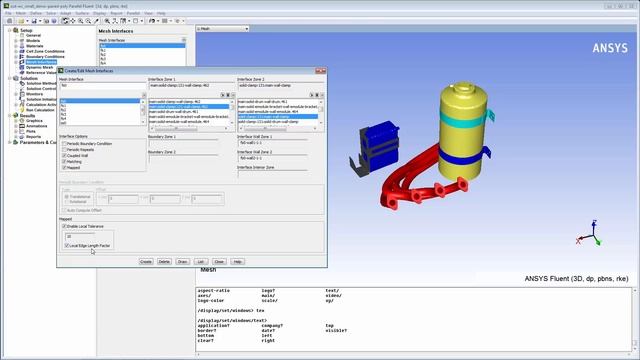Select the Pan (four-arrow) tool in the toolbar

[x=73, y=21]
